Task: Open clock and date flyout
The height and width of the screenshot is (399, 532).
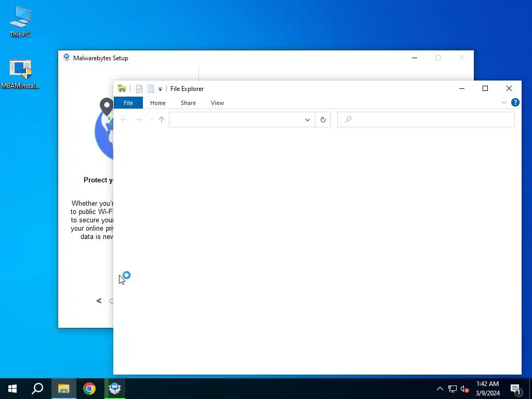Action: (x=487, y=389)
